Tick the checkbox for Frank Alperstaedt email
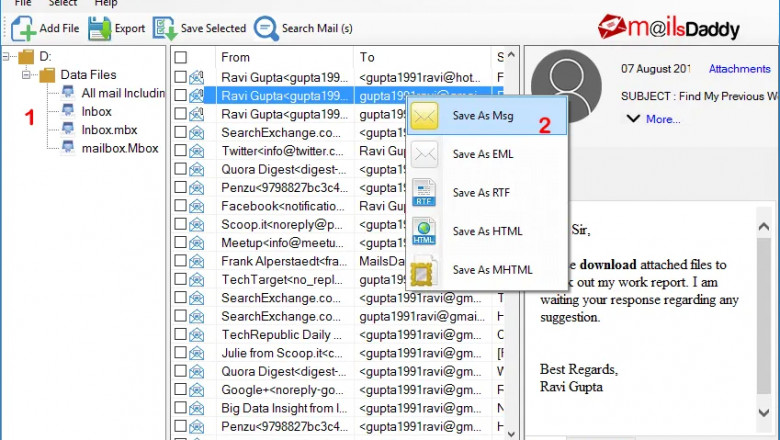 [181, 261]
